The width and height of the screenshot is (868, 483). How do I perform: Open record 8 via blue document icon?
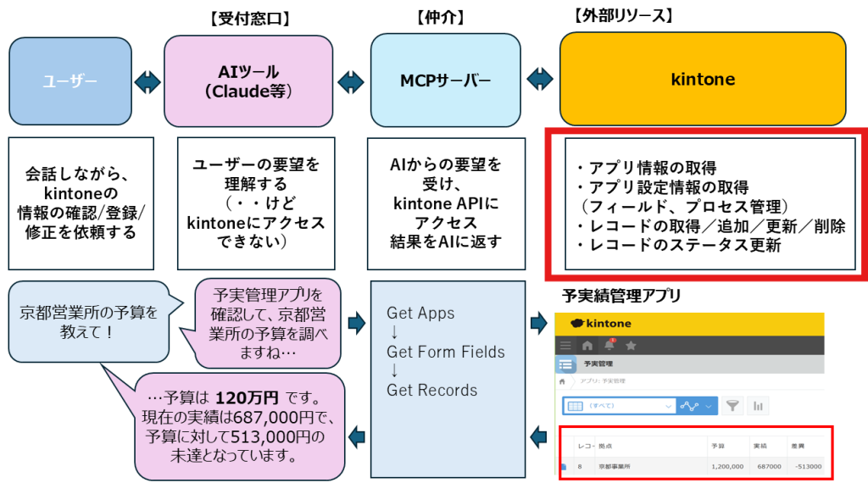click(x=564, y=466)
